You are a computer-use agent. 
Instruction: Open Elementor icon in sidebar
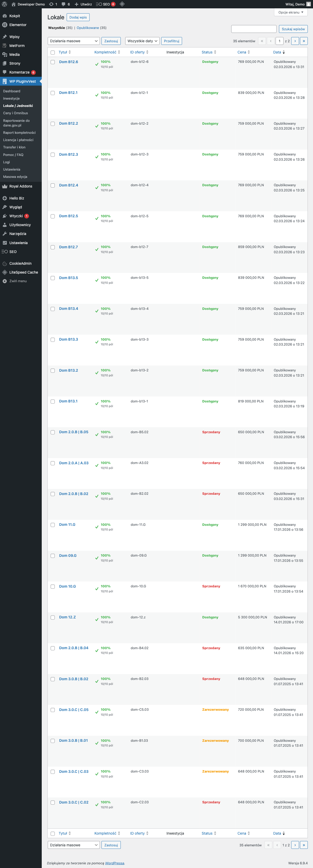[x=5, y=25]
